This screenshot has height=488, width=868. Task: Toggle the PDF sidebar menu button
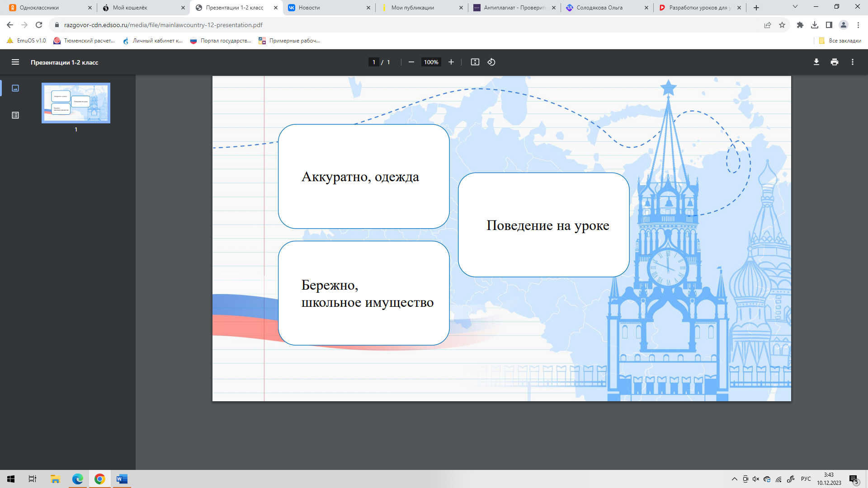point(15,62)
